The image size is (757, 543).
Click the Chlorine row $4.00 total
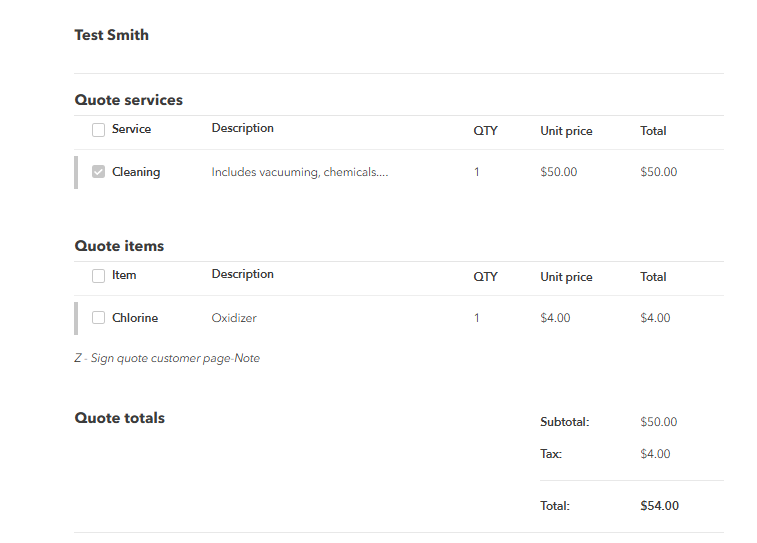point(655,318)
